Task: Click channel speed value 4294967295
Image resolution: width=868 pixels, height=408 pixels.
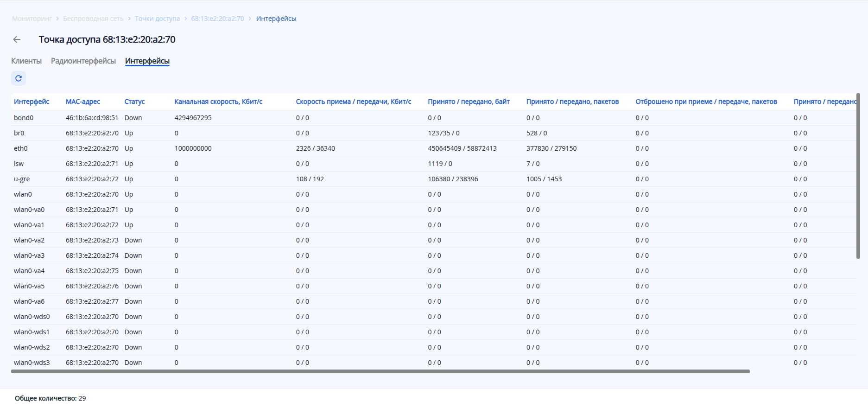Action: 193,118
